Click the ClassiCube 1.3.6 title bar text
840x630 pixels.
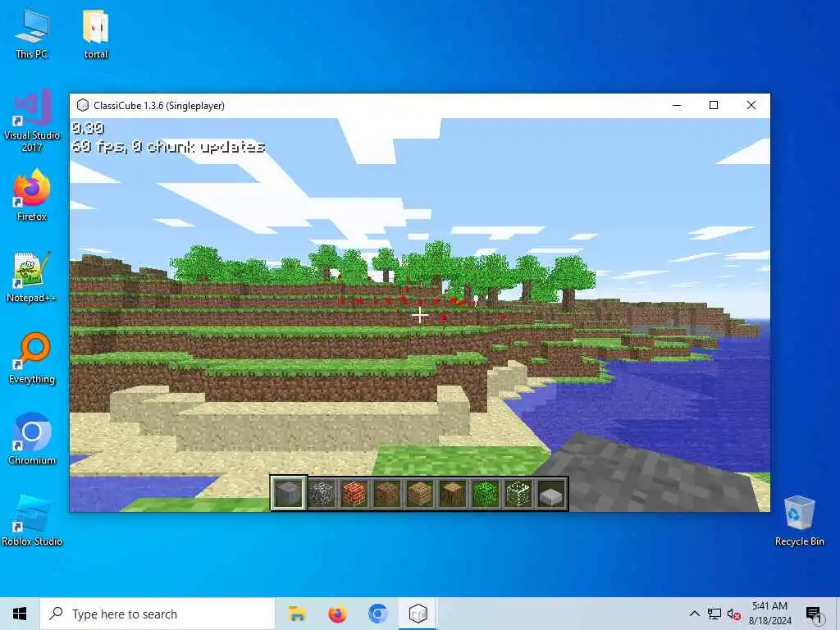pos(159,106)
